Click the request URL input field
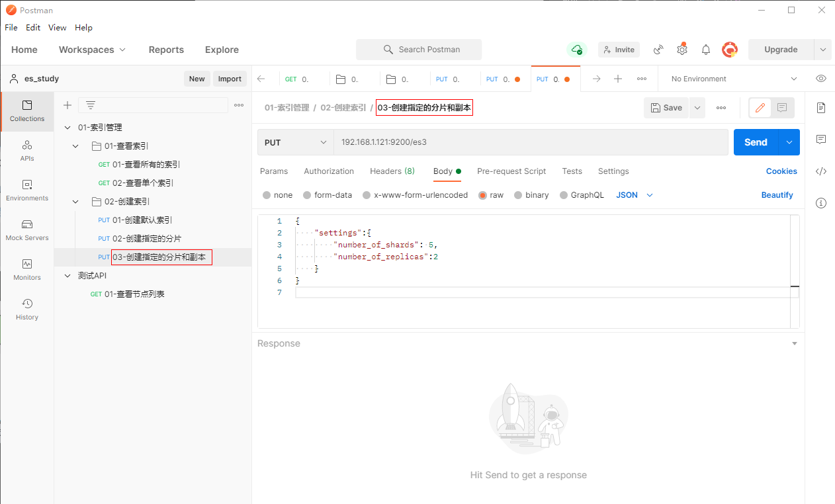The width and height of the screenshot is (835, 504). (529, 142)
